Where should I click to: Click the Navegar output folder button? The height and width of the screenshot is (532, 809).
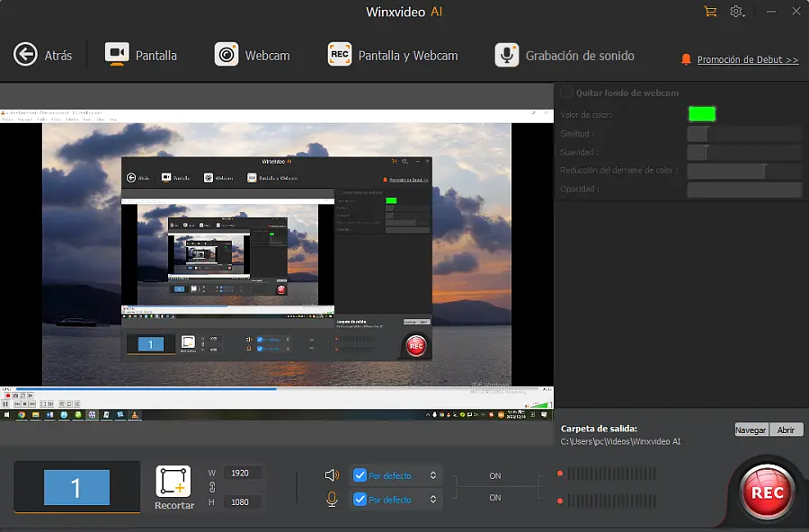click(751, 430)
